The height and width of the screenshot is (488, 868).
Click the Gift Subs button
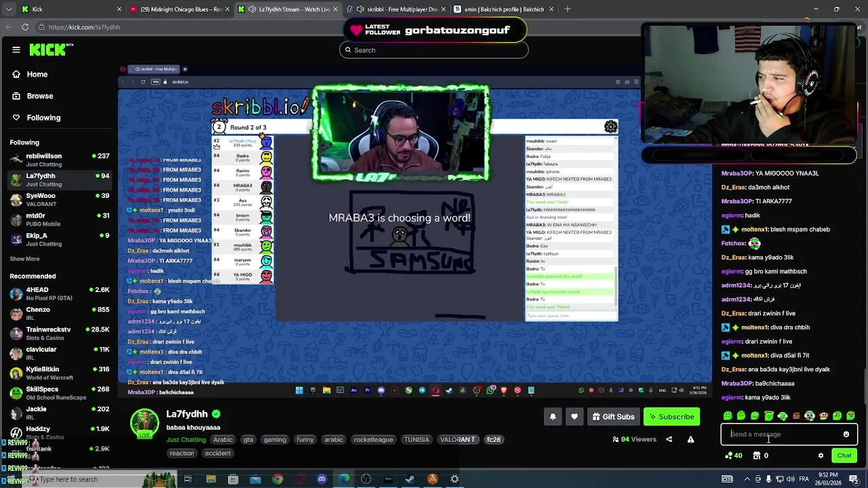[x=613, y=417]
